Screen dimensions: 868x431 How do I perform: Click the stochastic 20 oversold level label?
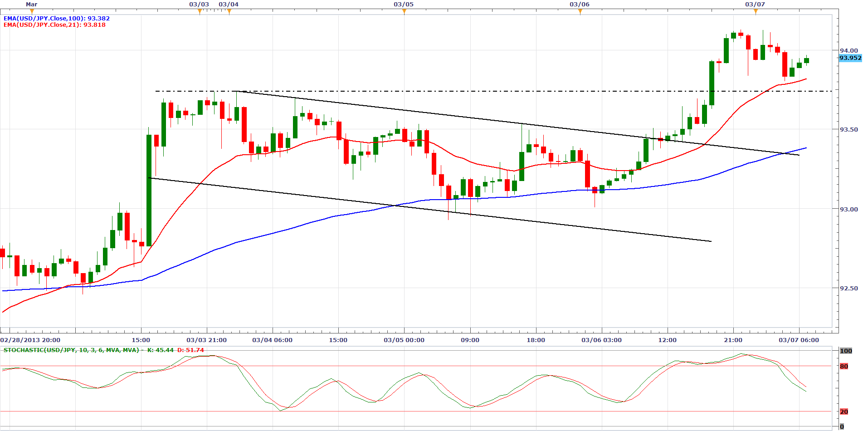pyautogui.click(x=844, y=412)
